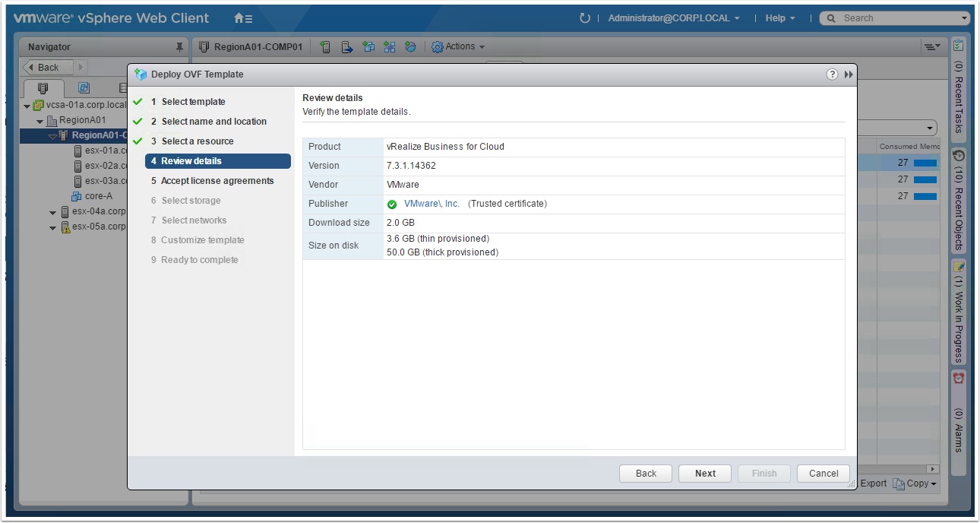Collapse the RegionA01-COMP01 cluster node

52,136
